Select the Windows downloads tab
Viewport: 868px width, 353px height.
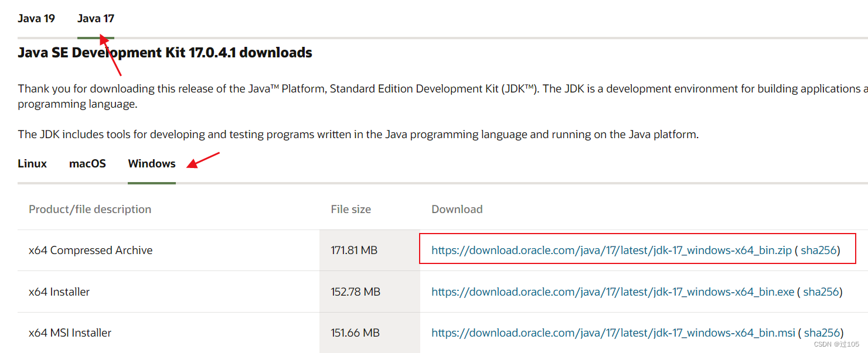click(151, 163)
